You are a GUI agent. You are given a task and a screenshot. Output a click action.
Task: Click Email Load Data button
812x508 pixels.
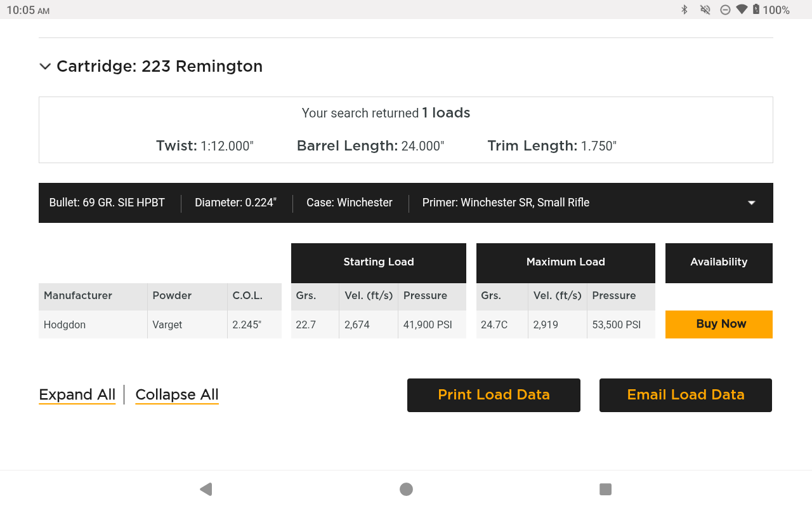685,395
